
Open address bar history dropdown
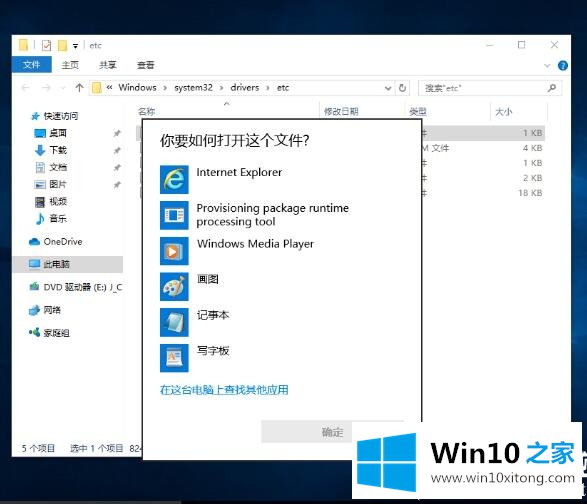[x=388, y=88]
